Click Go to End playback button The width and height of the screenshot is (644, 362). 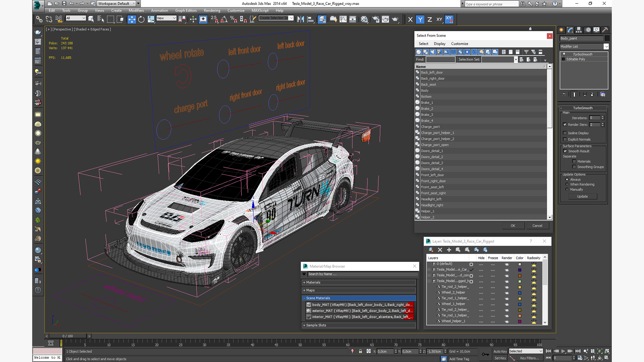[x=578, y=351]
